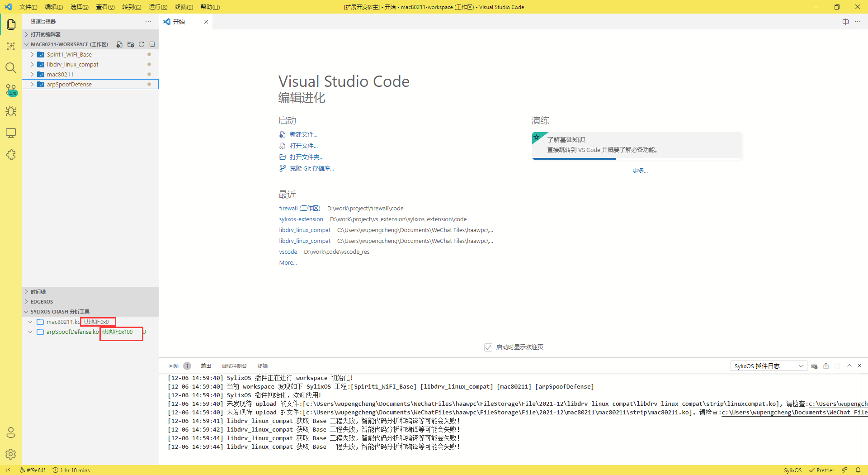Open the second activity bar icon below Explorer
Screen dimensions: 868x475
pyautogui.click(x=11, y=46)
